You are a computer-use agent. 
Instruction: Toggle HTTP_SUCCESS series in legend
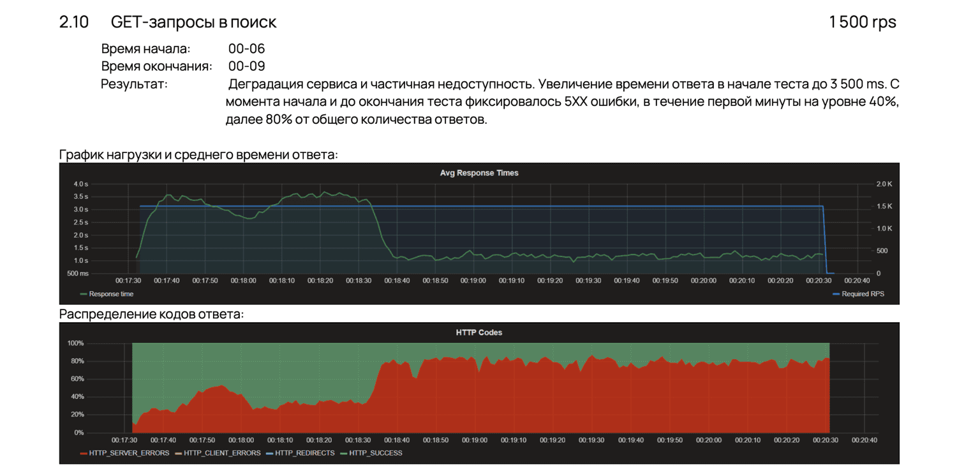pos(375,453)
